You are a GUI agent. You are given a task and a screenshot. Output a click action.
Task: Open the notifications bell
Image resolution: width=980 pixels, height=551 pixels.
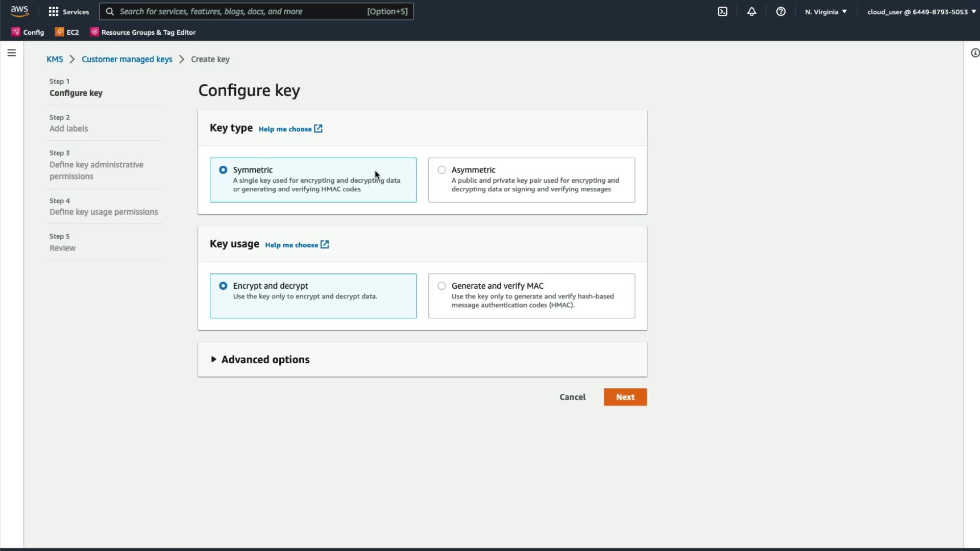coord(751,11)
